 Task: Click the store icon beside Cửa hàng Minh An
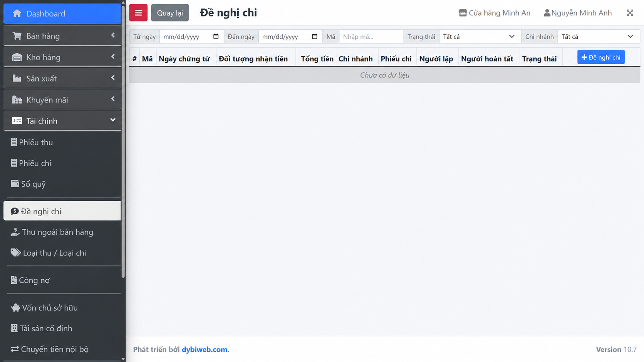click(x=463, y=13)
